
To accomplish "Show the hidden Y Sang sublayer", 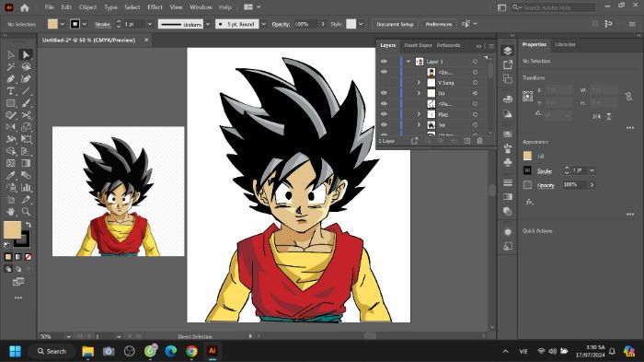I will click(384, 83).
